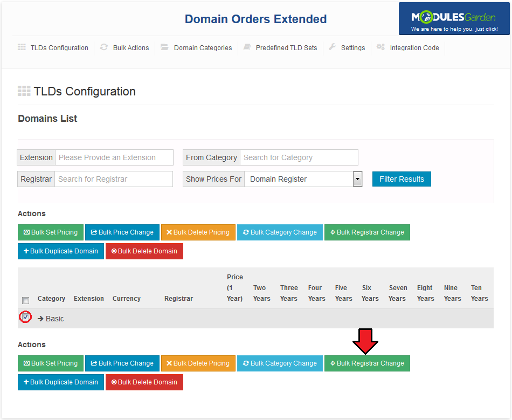This screenshot has width=512, height=420.
Task: Click top Bulk Category Change button
Action: (280, 232)
